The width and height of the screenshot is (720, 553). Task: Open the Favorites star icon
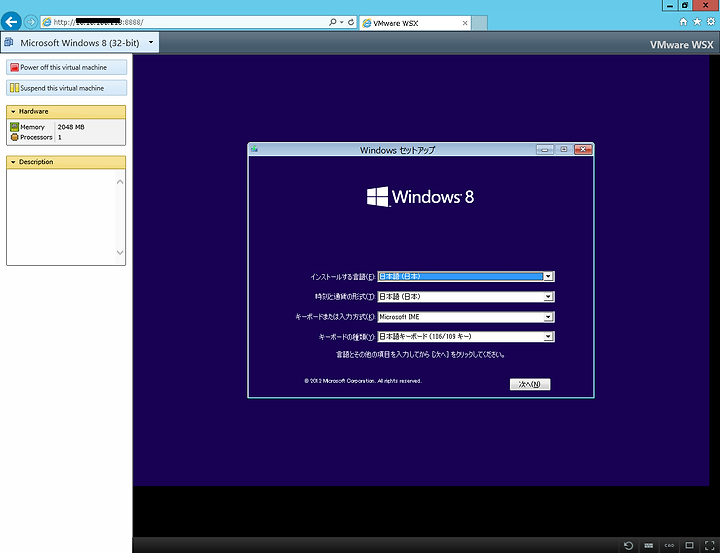tap(697, 22)
